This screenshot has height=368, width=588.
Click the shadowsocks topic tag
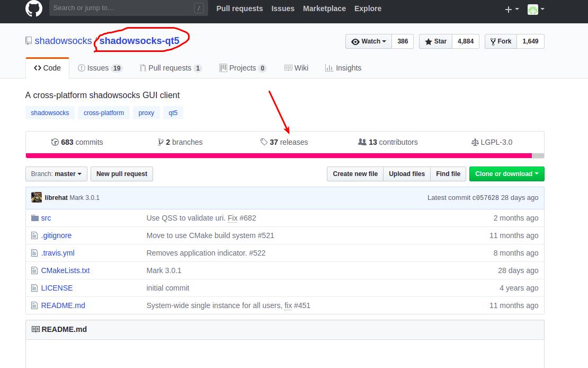pyautogui.click(x=50, y=112)
